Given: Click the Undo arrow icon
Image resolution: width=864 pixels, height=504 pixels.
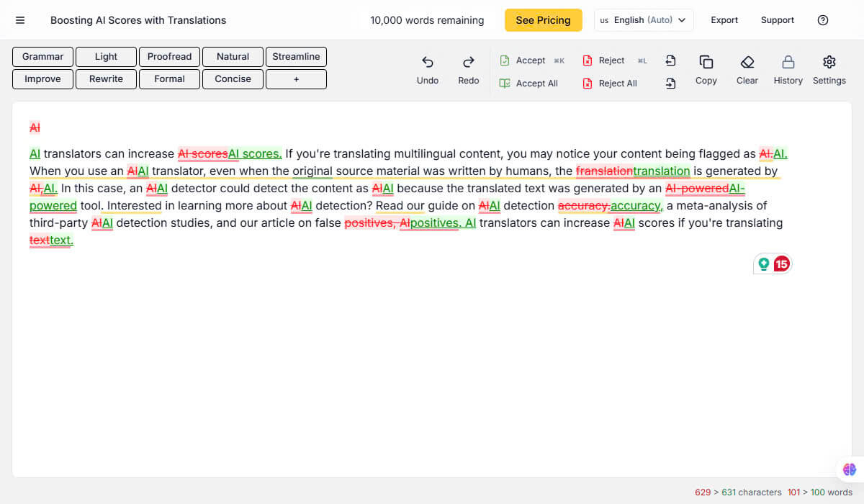Looking at the screenshot, I should point(428,62).
